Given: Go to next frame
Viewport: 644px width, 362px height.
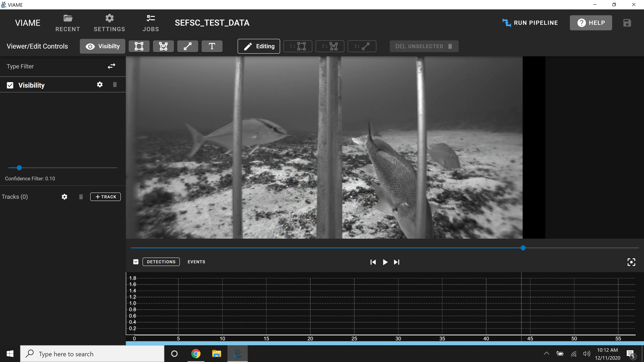Looking at the screenshot, I should point(397,262).
